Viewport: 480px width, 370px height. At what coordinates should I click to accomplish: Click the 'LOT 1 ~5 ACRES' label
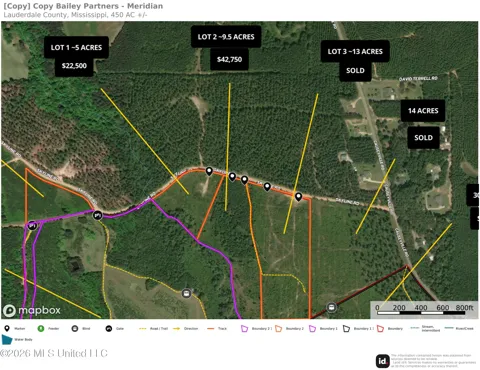76,47
